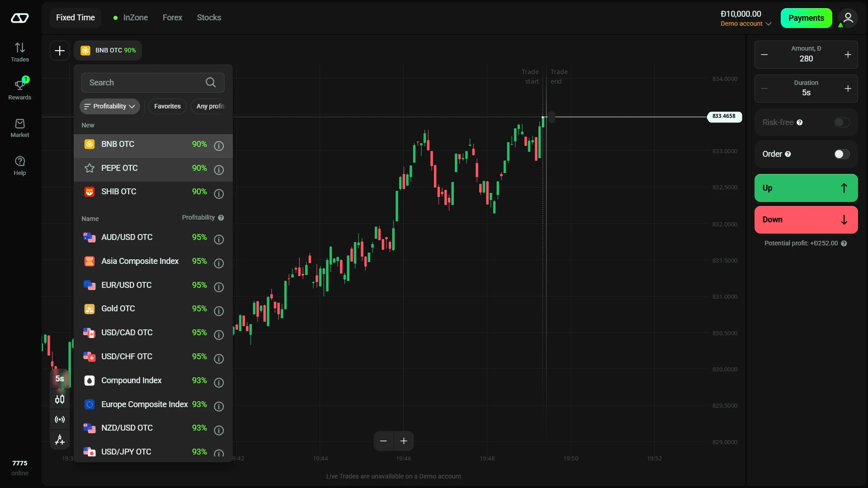Screen dimensions: 868x488
Task: Increase the trade Amount
Action: [848, 55]
